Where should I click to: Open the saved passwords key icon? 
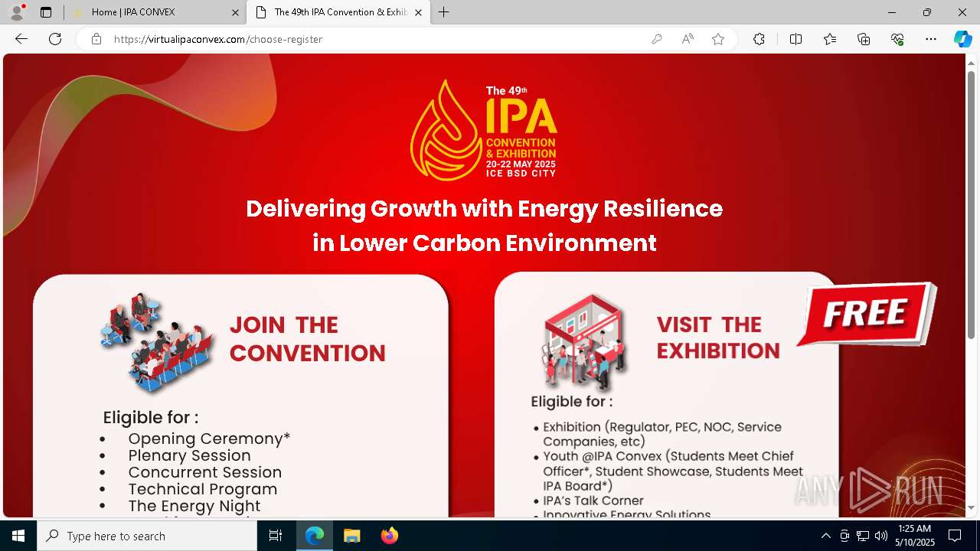pyautogui.click(x=656, y=39)
